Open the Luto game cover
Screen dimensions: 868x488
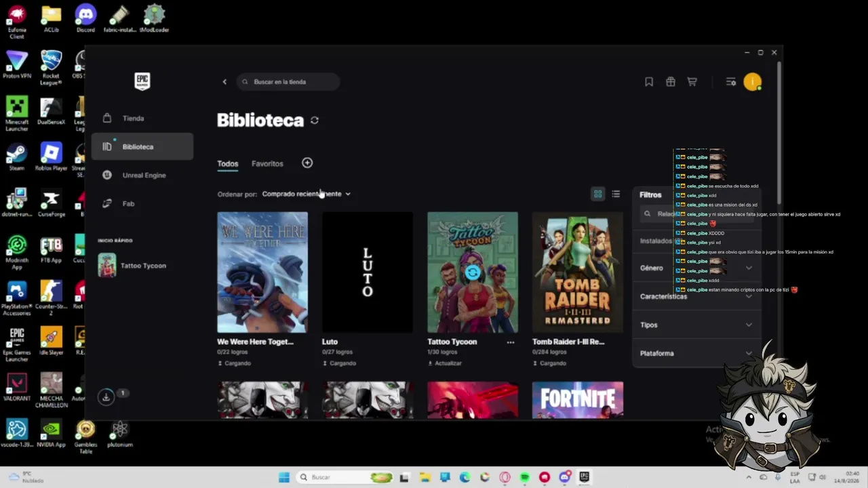click(368, 272)
